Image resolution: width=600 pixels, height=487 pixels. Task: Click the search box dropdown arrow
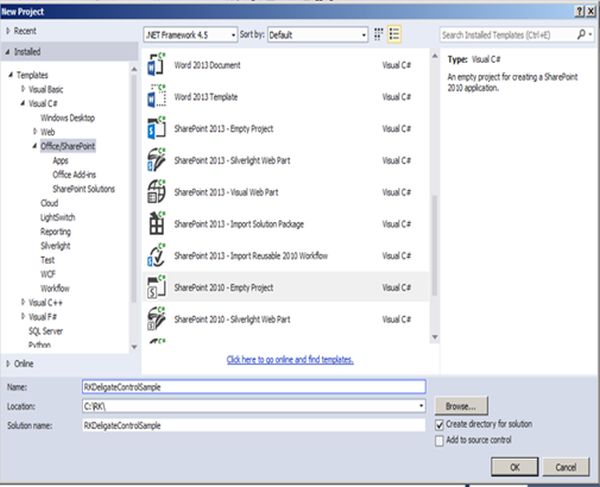(x=590, y=35)
